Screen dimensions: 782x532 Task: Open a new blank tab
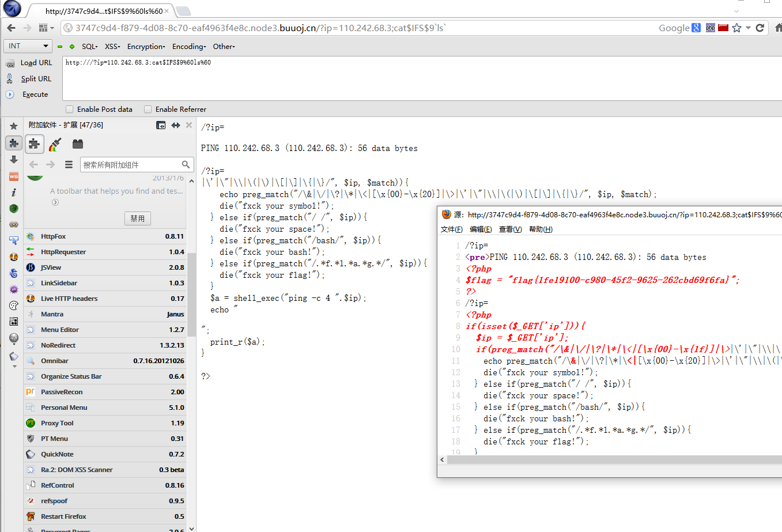(183, 11)
